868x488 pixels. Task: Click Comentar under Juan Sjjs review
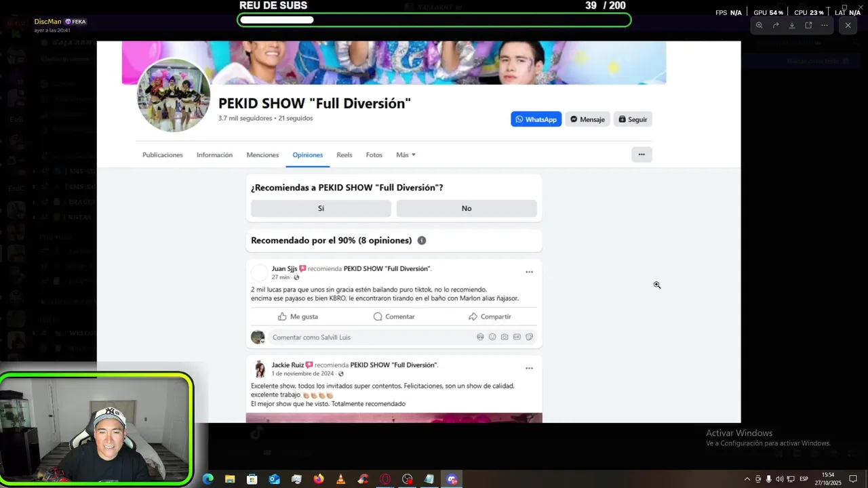(394, 317)
